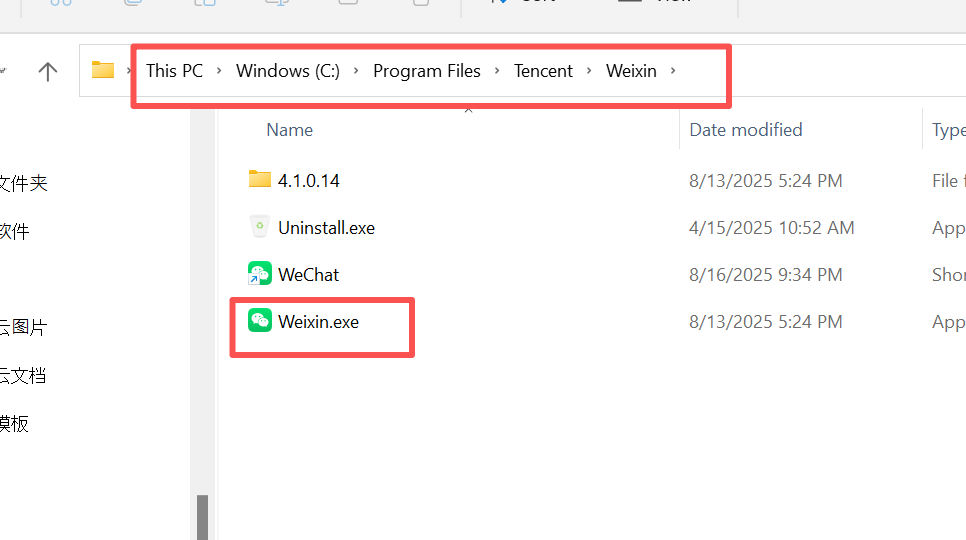Screen dimensions: 966x540
Task: Select the file named 4.1.0.14
Action: pyautogui.click(x=309, y=180)
